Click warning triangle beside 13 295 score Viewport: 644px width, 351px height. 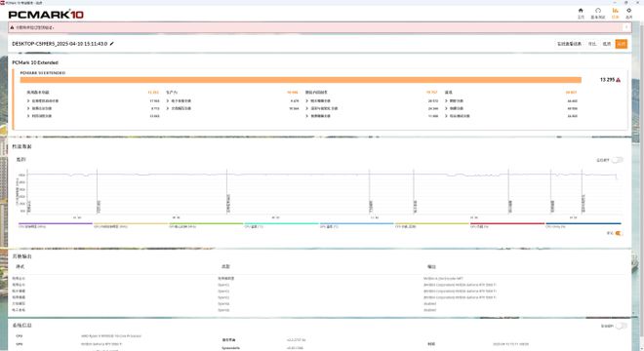tap(618, 80)
